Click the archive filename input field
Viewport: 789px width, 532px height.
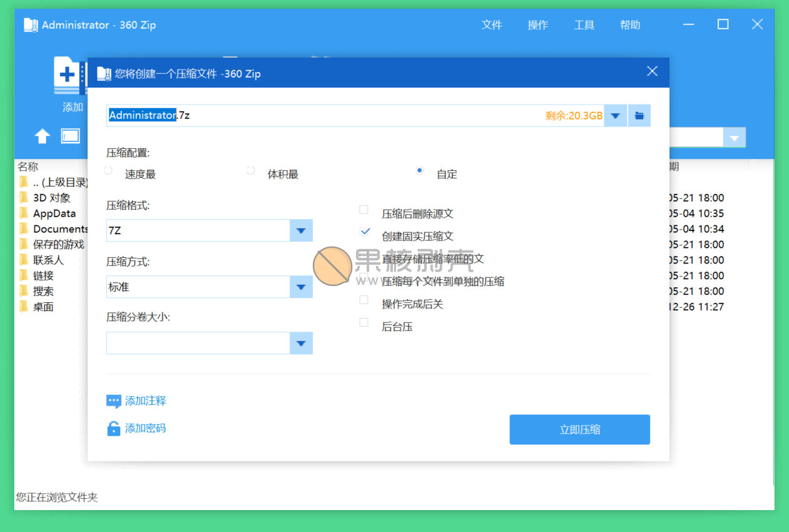click(x=355, y=116)
